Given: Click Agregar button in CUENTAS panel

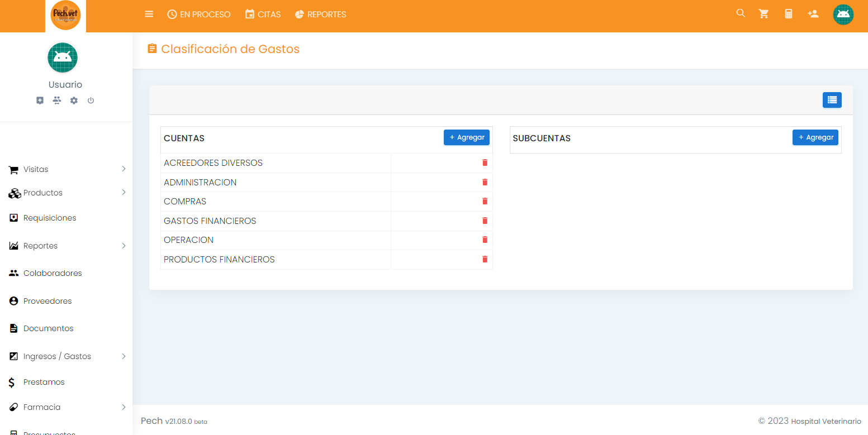Looking at the screenshot, I should (x=466, y=137).
